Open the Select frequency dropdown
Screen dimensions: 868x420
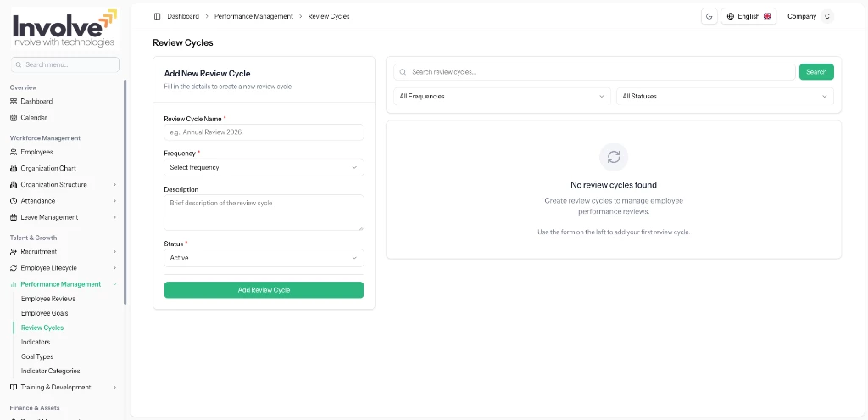264,167
